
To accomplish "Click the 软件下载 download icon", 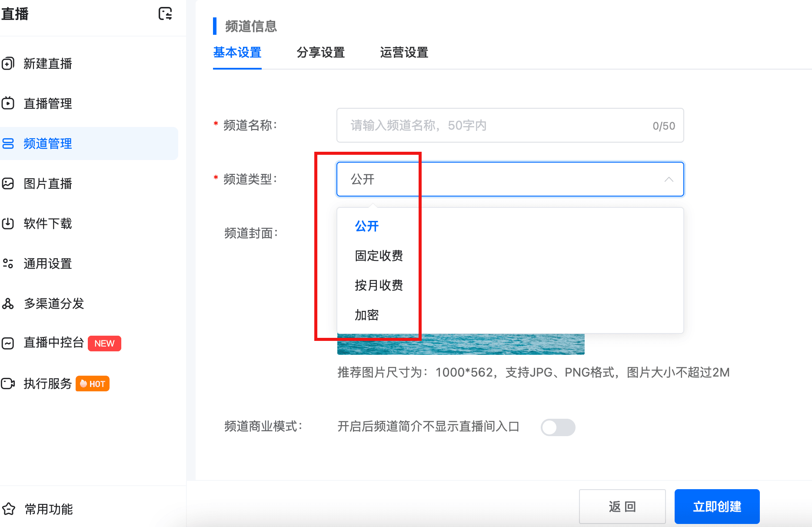I will [8, 223].
